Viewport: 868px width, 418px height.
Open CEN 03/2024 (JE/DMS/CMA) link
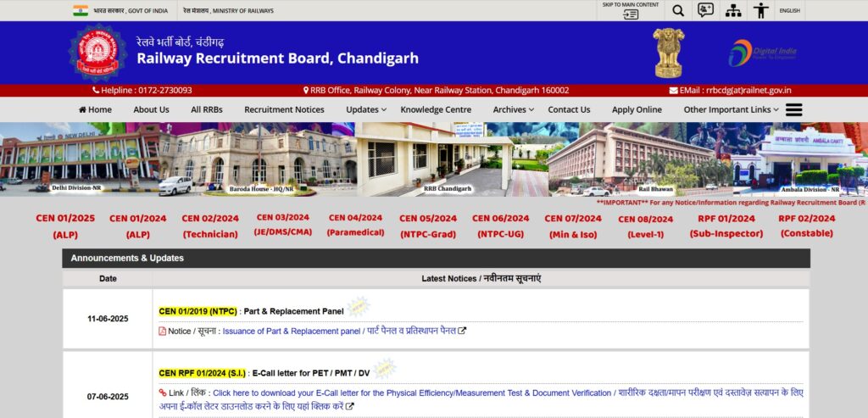coord(283,225)
